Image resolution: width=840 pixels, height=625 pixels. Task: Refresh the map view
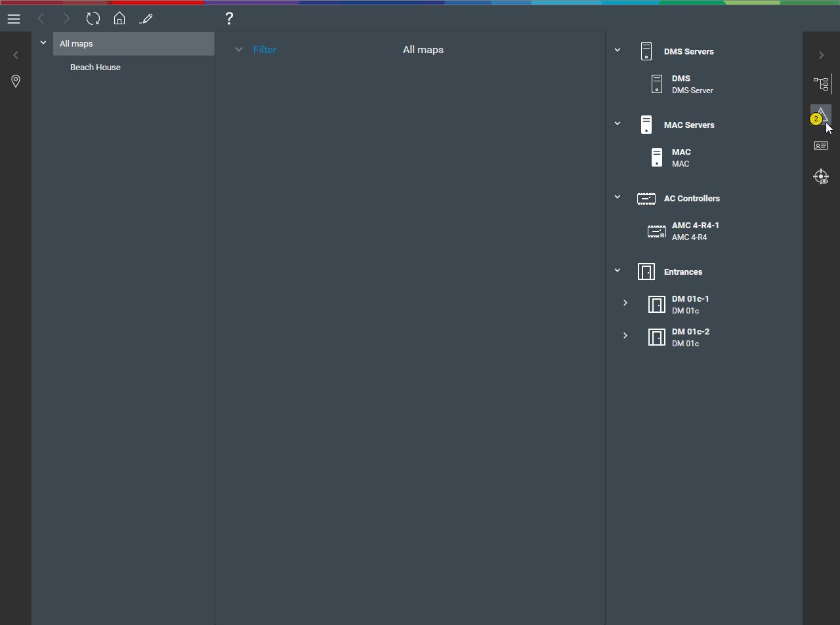[93, 19]
